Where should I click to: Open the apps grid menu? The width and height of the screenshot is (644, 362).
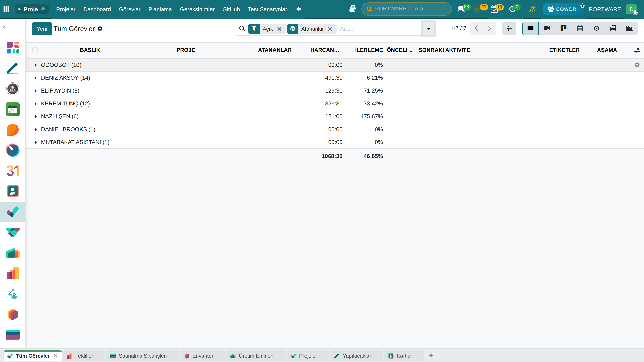pos(6,9)
